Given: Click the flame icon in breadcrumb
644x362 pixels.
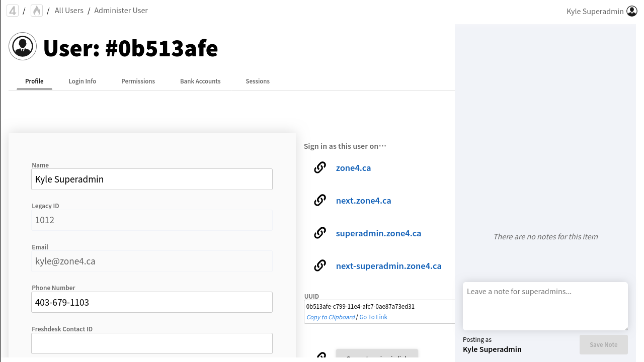Looking at the screenshot, I should [x=37, y=11].
